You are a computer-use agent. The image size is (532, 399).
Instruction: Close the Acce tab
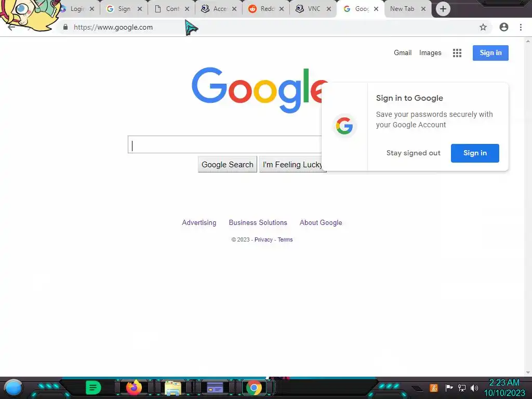tap(234, 9)
